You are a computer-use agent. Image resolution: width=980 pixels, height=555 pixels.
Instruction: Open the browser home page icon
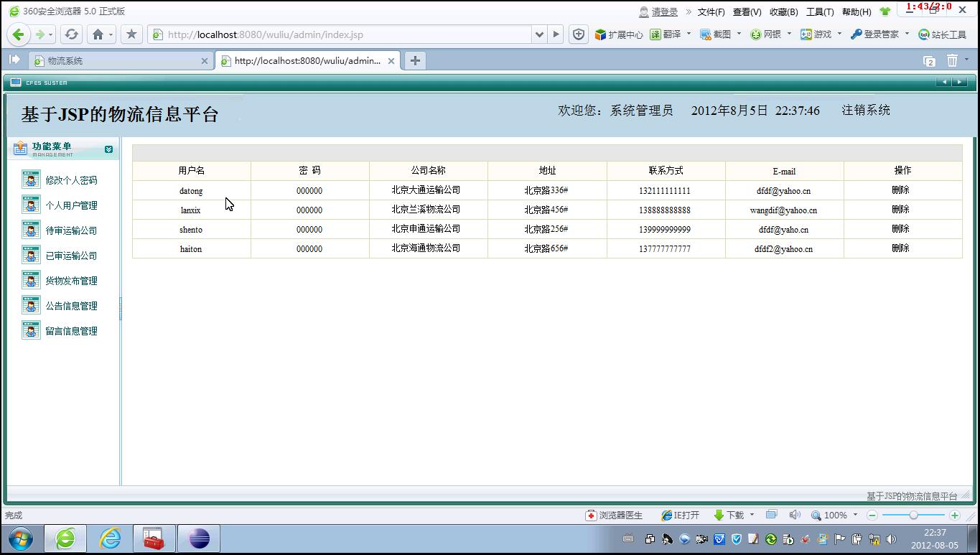pyautogui.click(x=98, y=34)
